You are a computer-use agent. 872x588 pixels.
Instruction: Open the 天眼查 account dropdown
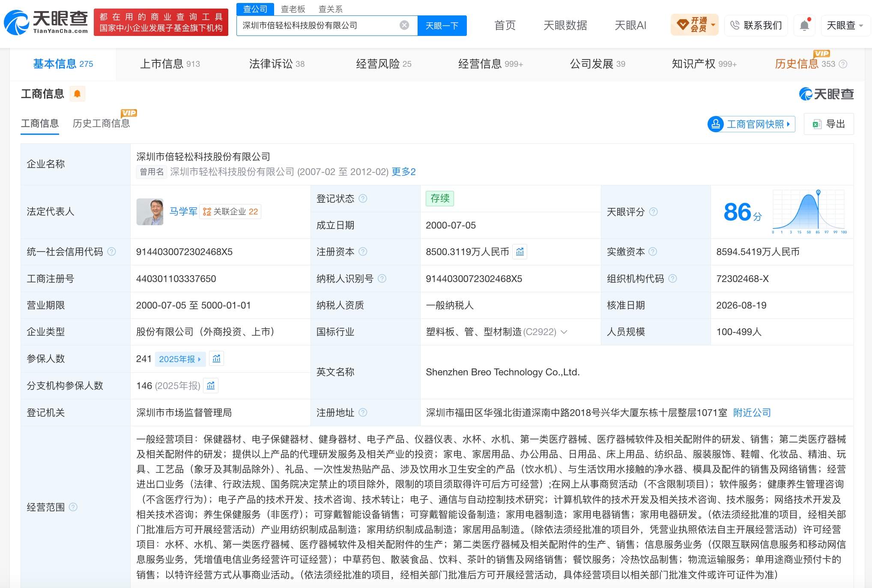845,25
